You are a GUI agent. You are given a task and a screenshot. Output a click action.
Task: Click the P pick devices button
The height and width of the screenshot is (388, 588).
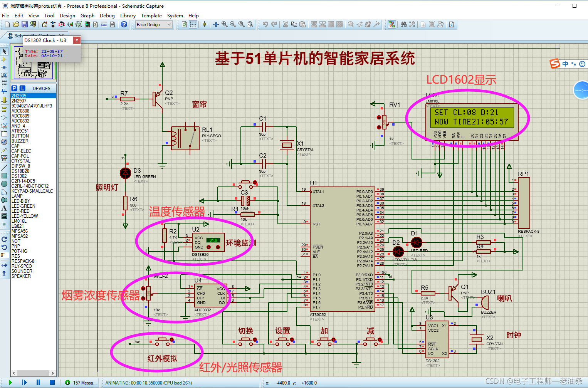click(14, 88)
